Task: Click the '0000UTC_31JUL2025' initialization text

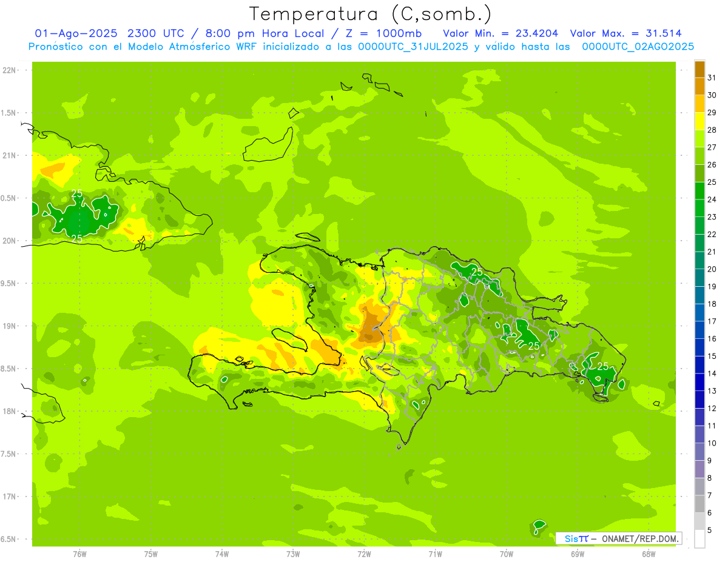Action: click(x=413, y=47)
